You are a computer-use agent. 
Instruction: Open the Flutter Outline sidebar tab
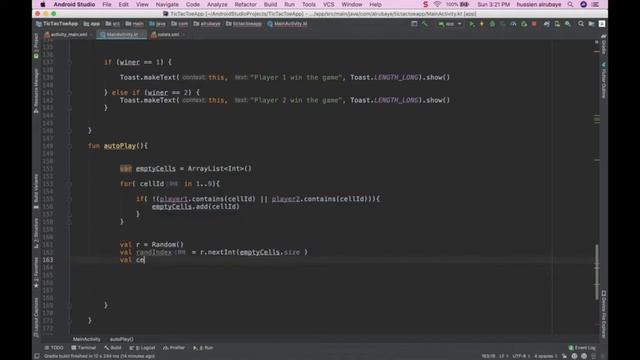click(x=604, y=80)
